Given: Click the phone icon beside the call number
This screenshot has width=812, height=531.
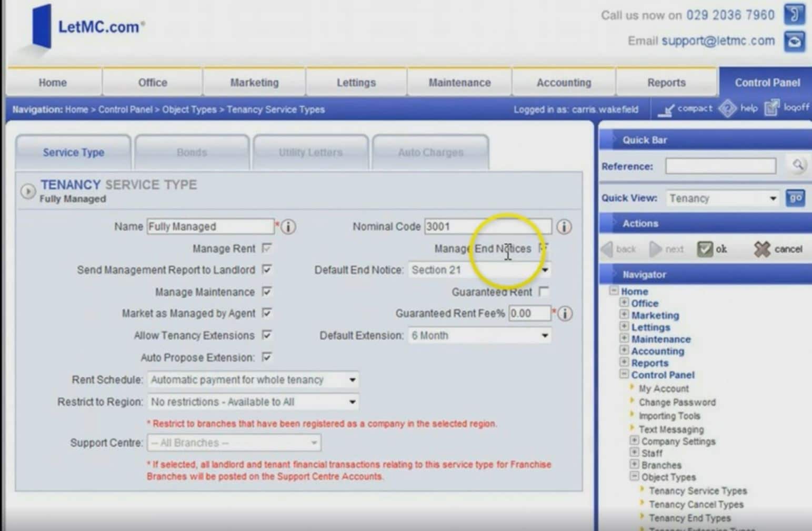Looking at the screenshot, I should point(794,14).
